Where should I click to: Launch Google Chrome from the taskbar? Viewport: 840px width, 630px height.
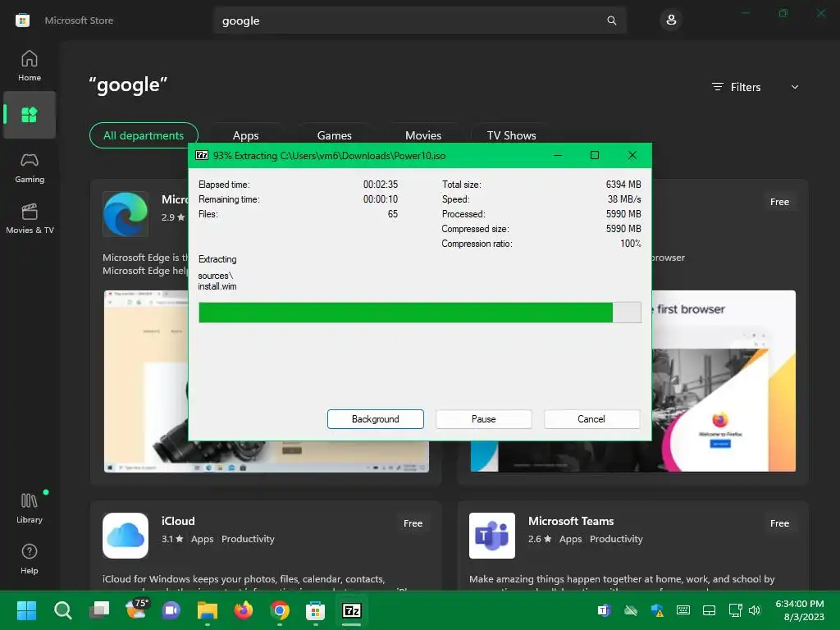(x=280, y=610)
